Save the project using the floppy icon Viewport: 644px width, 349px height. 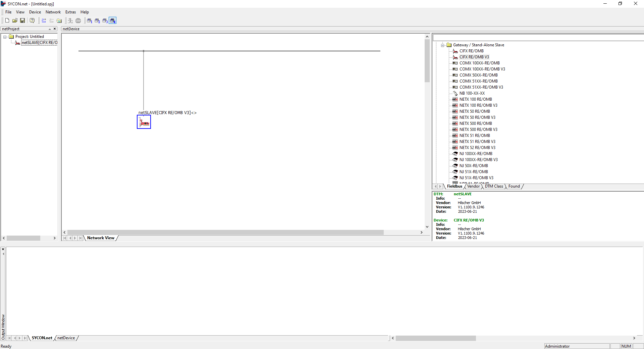pos(22,20)
